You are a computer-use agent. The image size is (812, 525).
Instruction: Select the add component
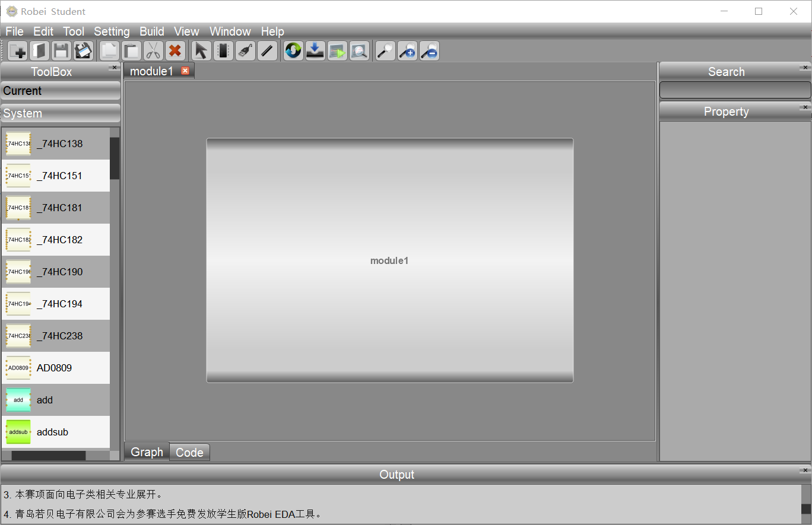[56, 400]
